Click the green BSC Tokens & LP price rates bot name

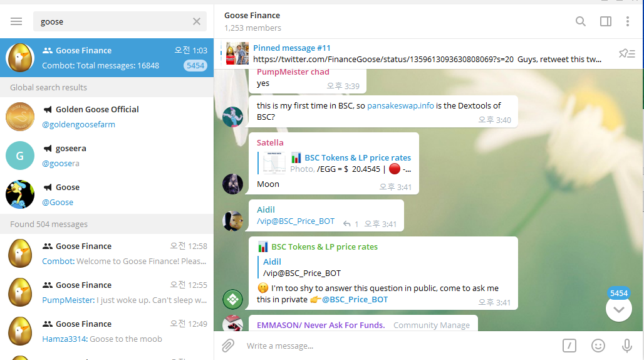[325, 246]
